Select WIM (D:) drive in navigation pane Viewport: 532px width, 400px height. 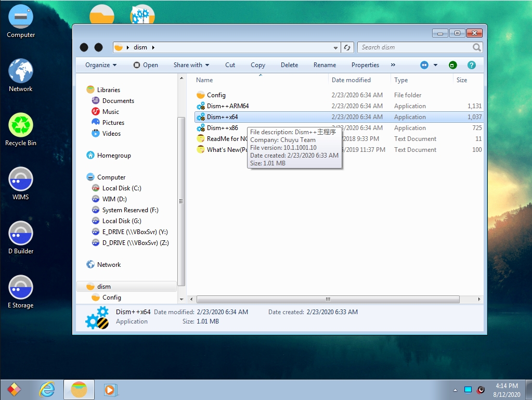click(x=114, y=199)
